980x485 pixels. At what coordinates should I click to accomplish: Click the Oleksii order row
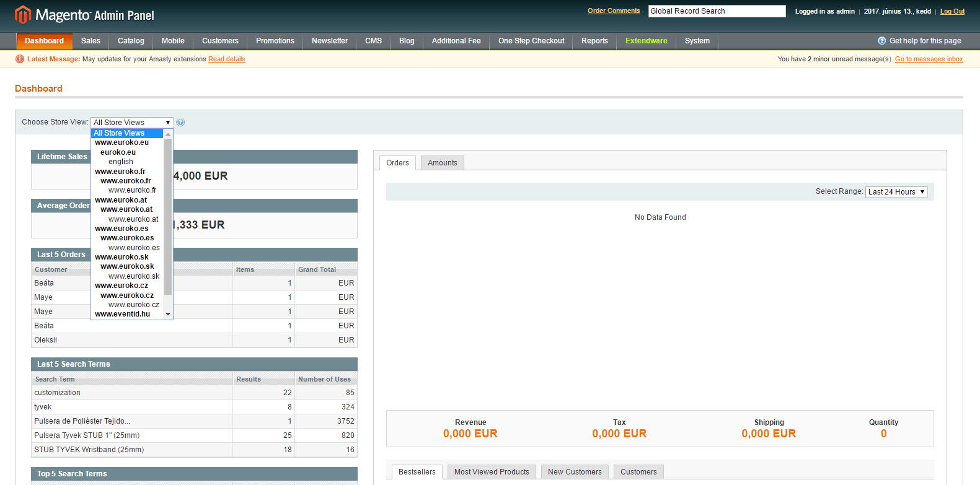coord(194,340)
